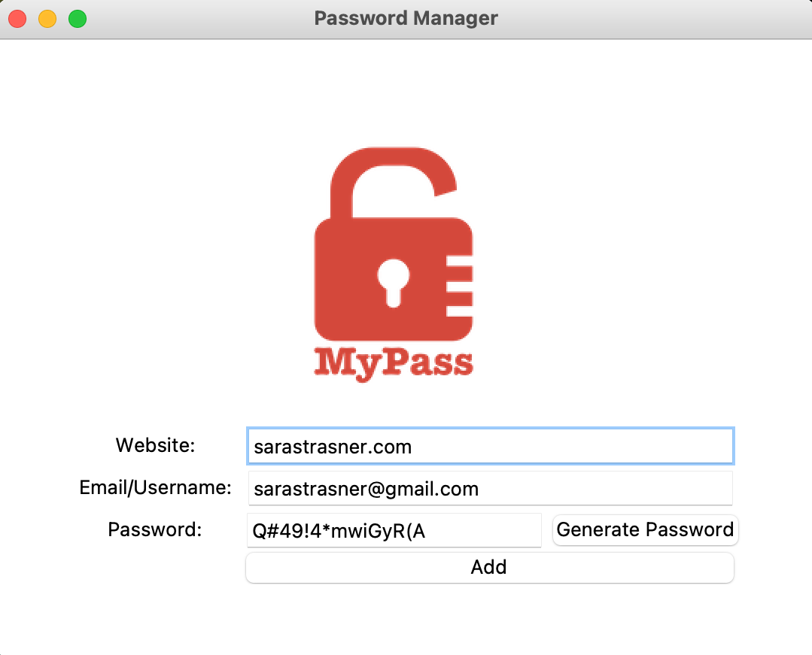Viewport: 812px width, 655px height.
Task: Close the Password Manager window
Action: click(17, 19)
